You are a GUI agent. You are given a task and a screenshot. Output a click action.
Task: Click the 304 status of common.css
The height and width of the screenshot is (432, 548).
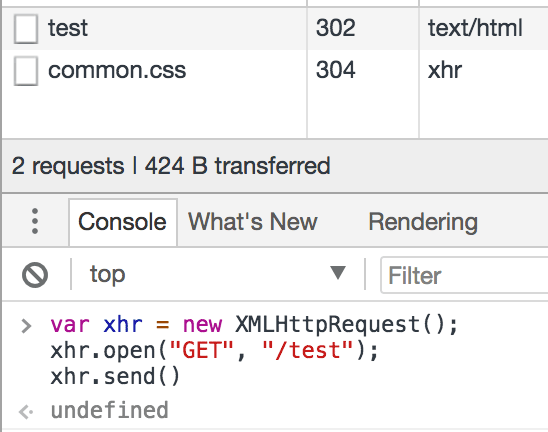(x=336, y=70)
